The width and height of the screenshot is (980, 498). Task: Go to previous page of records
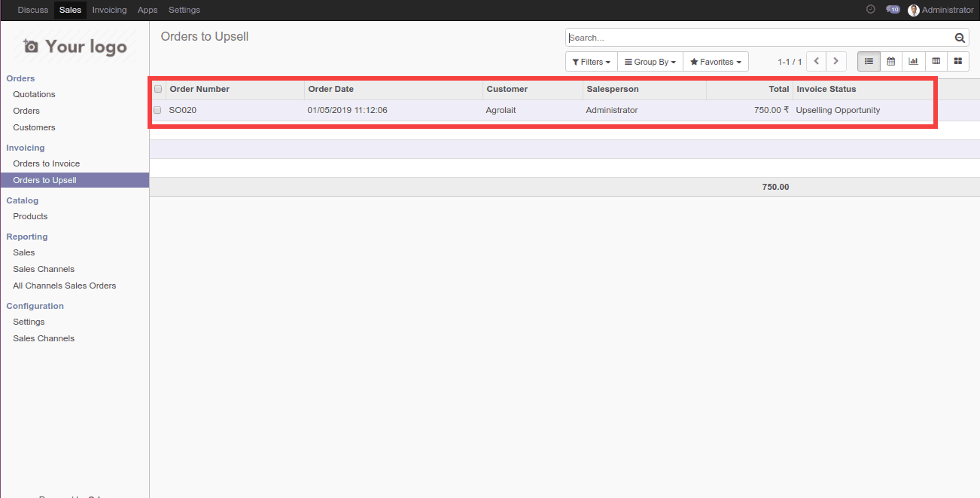click(x=816, y=62)
